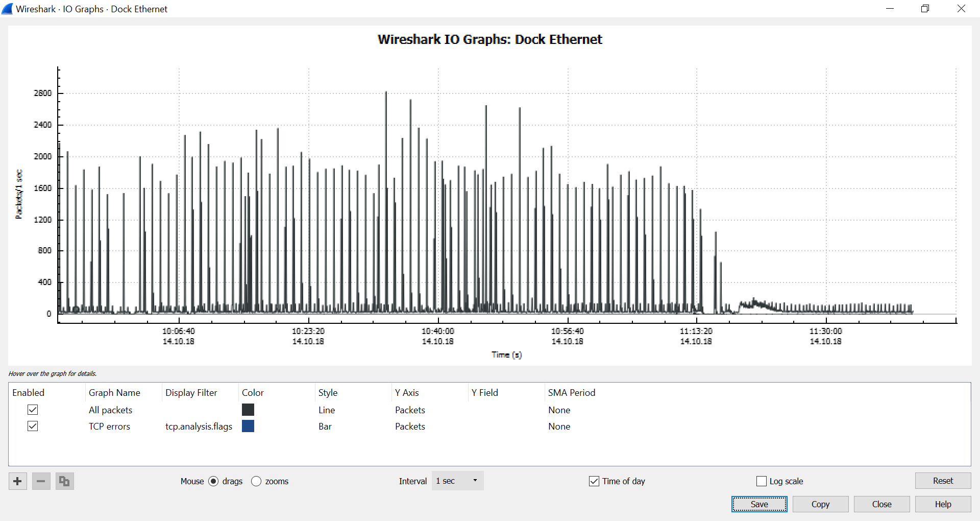Screen dimensions: 980x521
Task: Click the Line style of All packets
Action: click(327, 410)
